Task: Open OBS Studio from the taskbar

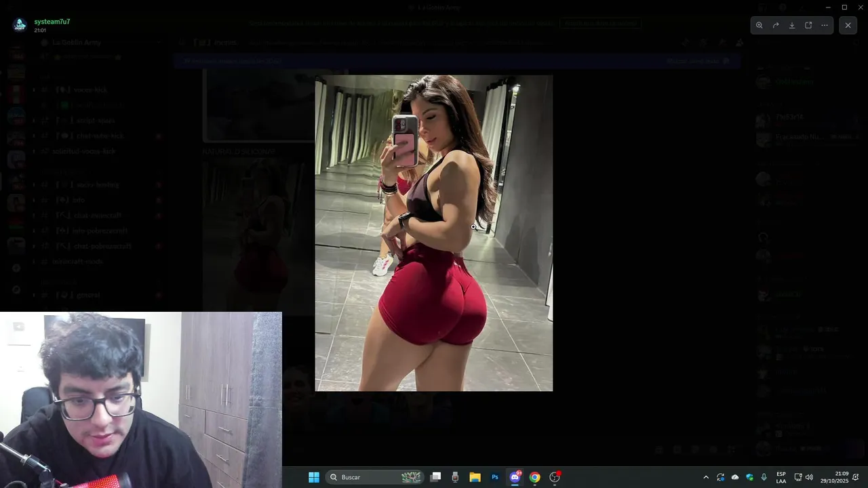Action: tap(555, 477)
